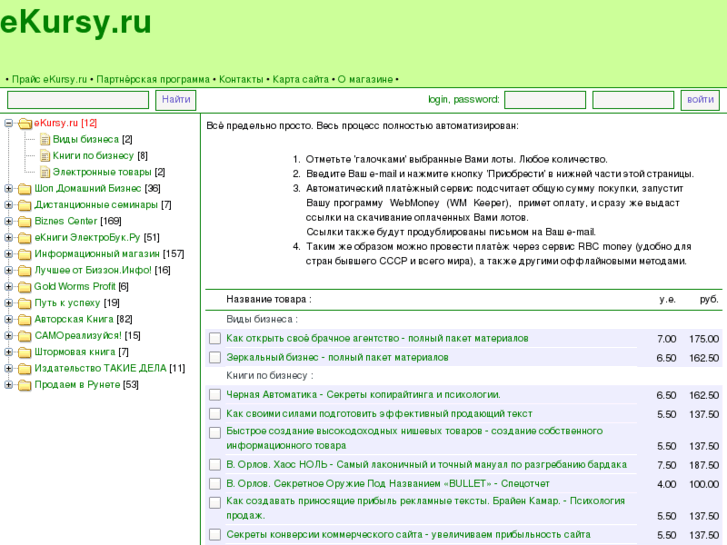Click the folder icon of Biznes Center
727x545 pixels.
pos(25,221)
